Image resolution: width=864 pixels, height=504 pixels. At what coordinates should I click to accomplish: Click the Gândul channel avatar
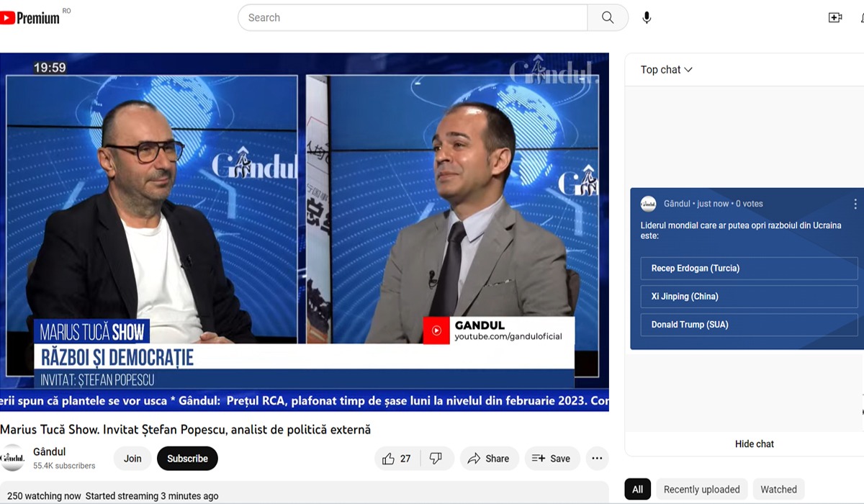[x=12, y=459]
